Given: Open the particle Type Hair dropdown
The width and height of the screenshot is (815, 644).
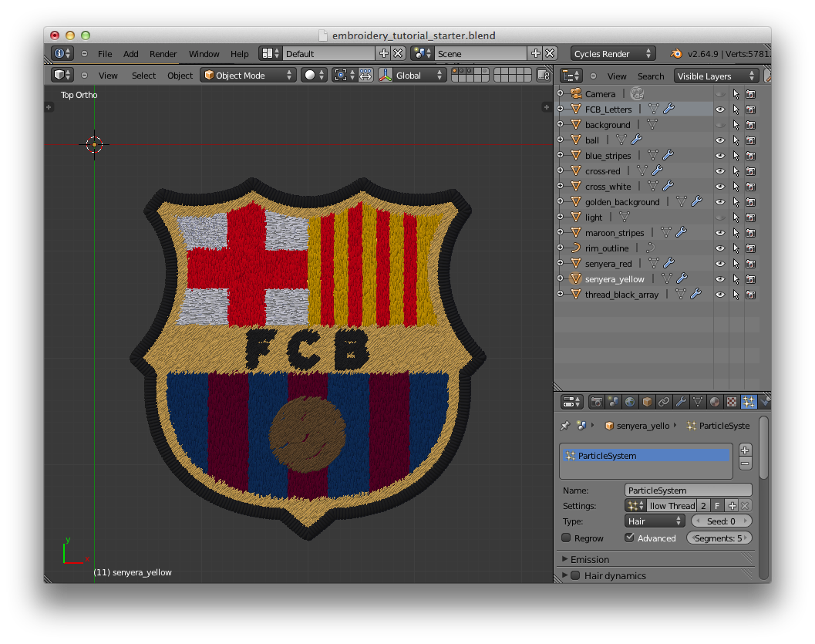Looking at the screenshot, I should pyautogui.click(x=655, y=521).
